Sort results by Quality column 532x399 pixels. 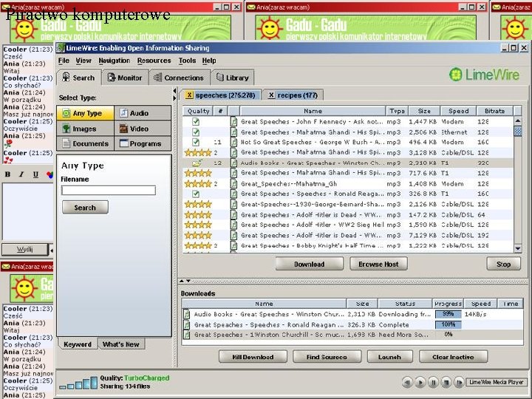tap(198, 111)
